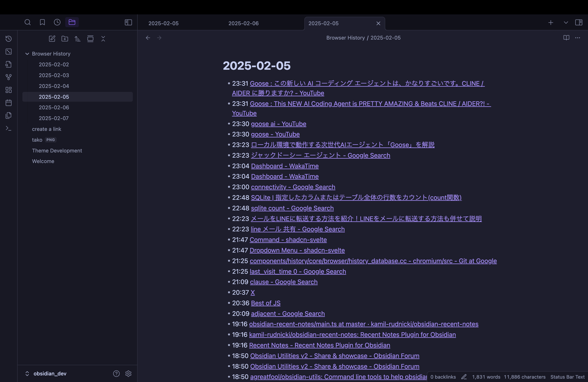Image resolution: width=588 pixels, height=382 pixels.
Task: Collapse the Browser History folder
Action: pyautogui.click(x=27, y=54)
